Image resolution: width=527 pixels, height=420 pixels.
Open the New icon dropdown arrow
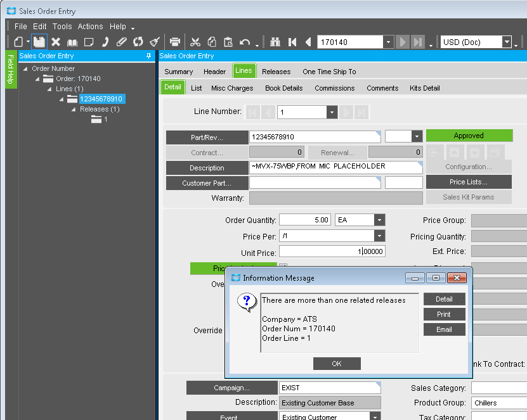28,42
